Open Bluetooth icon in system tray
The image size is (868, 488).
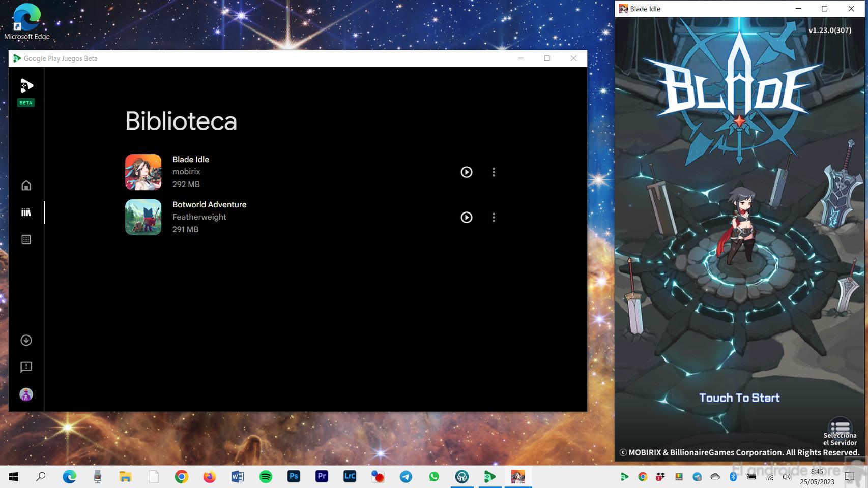tap(733, 477)
